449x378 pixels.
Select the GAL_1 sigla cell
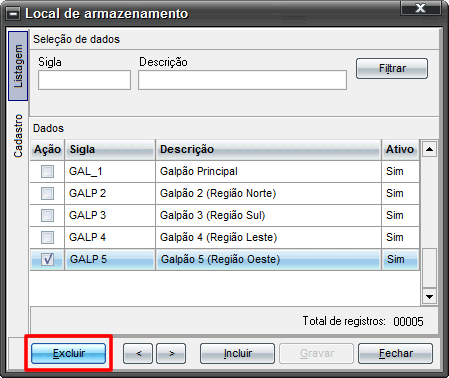coord(110,172)
